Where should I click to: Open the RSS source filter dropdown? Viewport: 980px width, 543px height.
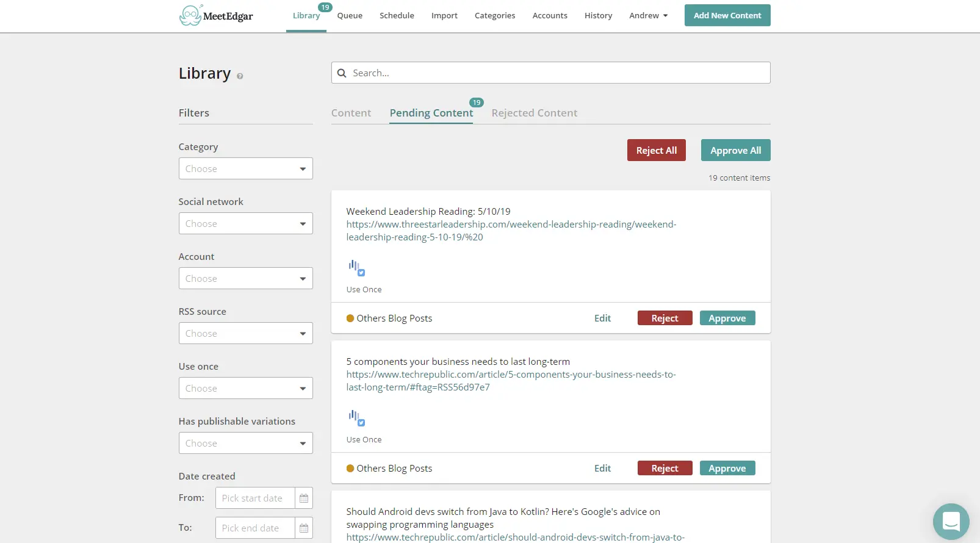click(x=245, y=334)
